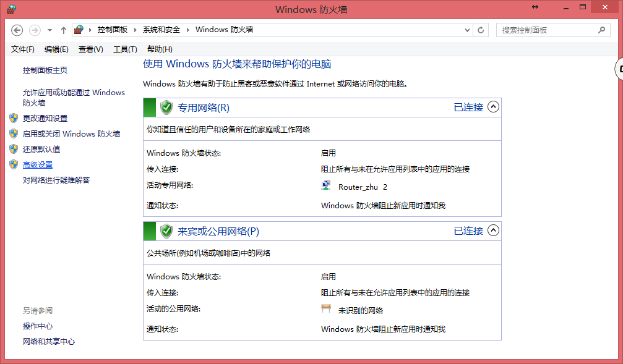Viewport: 623px width, 364px height.
Task: Click shield icon beside 高级设置
Action: pos(14,164)
